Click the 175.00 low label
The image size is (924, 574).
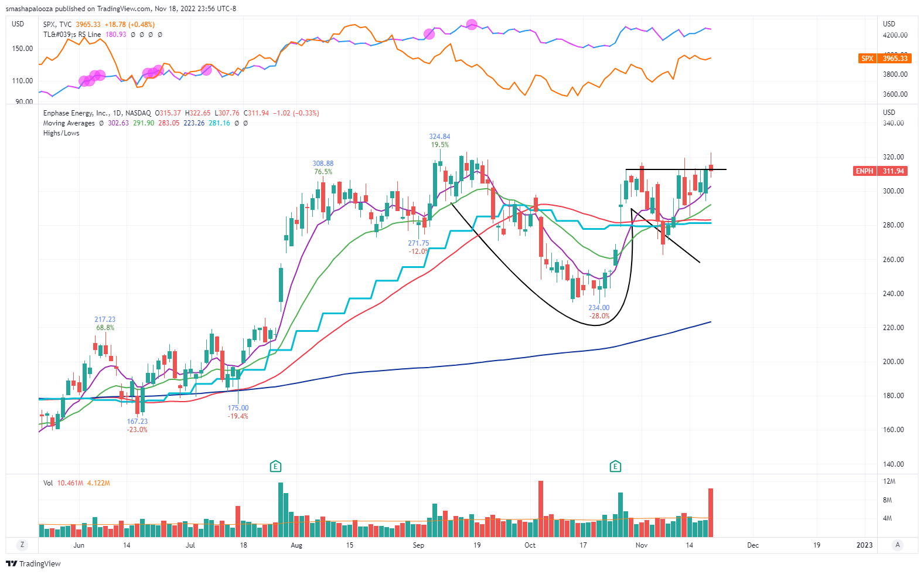pyautogui.click(x=238, y=408)
